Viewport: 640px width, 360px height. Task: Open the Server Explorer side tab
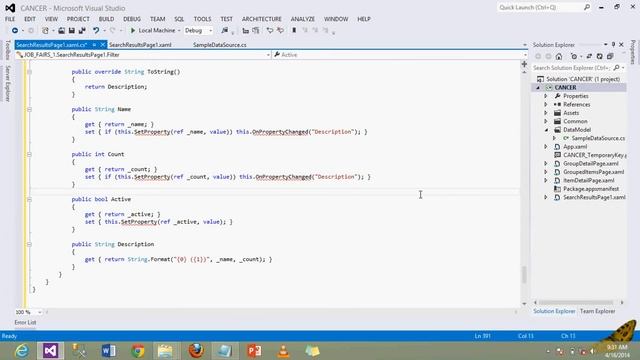coord(7,83)
